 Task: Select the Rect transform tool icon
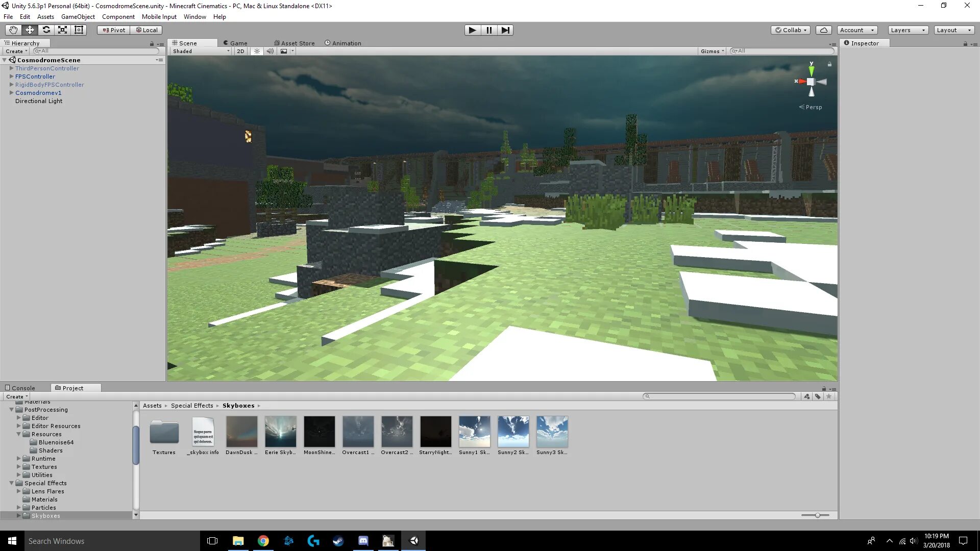[x=78, y=30]
